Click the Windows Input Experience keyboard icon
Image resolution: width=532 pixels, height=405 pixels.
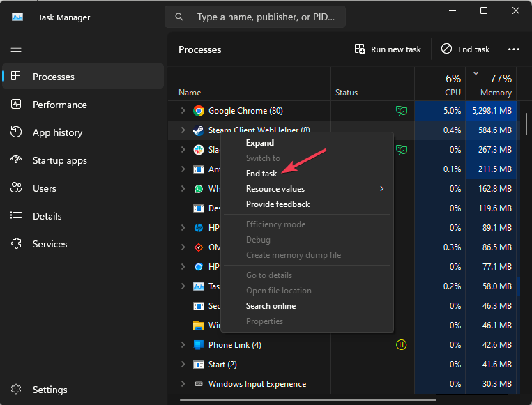pyautogui.click(x=199, y=384)
